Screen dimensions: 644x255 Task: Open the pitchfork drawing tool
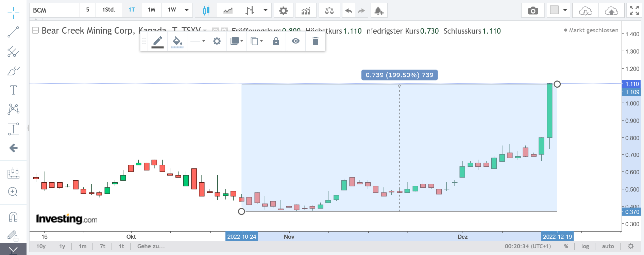(x=13, y=52)
